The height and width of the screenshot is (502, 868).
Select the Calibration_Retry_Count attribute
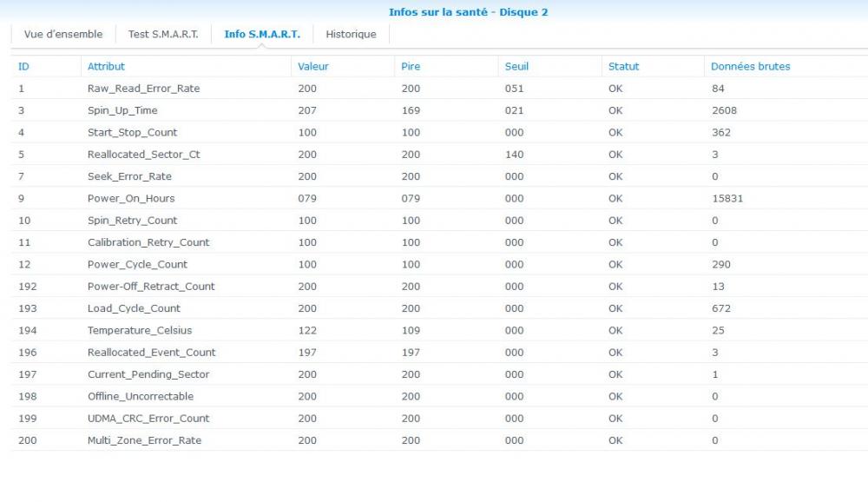148,242
